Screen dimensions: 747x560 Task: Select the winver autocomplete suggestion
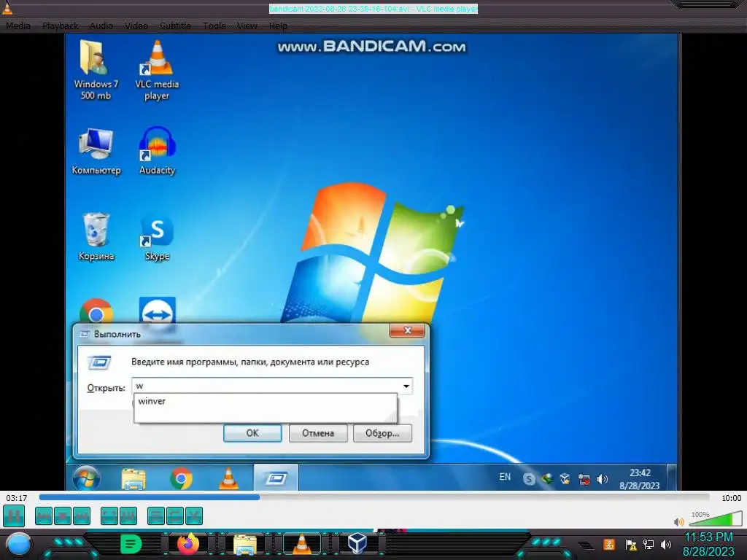coord(266,402)
